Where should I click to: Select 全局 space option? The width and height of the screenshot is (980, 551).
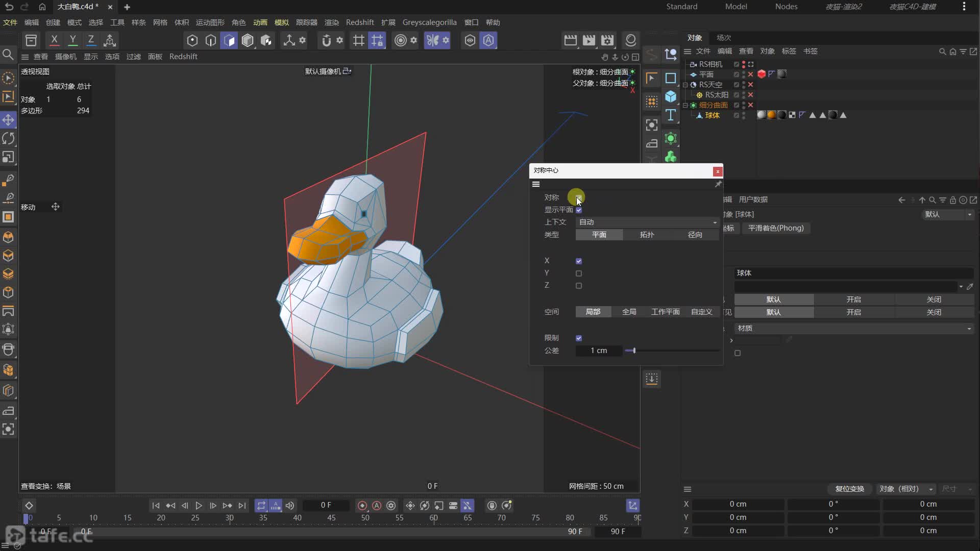pyautogui.click(x=629, y=312)
